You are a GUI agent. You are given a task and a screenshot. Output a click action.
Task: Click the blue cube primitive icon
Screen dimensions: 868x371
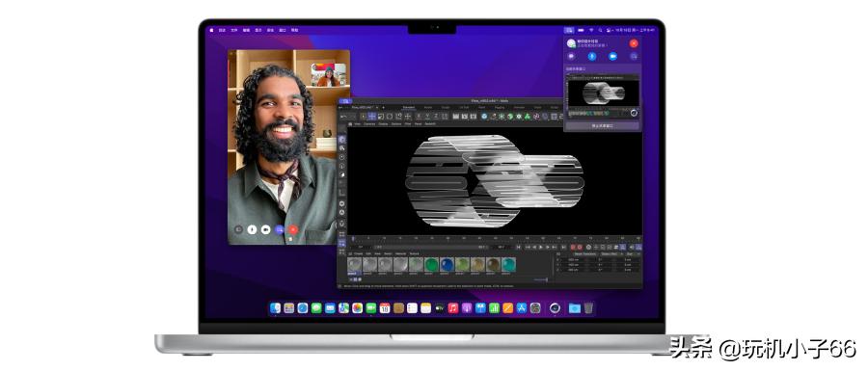pos(484,116)
